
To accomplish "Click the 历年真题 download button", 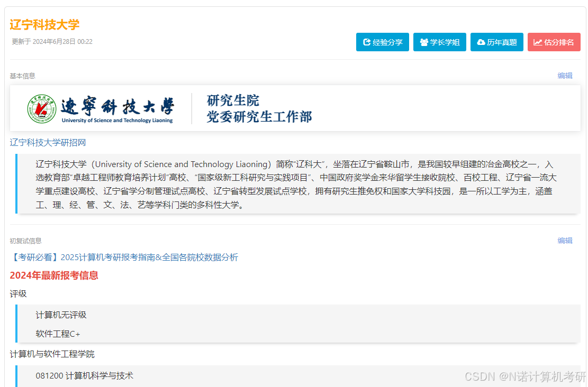I will [497, 42].
